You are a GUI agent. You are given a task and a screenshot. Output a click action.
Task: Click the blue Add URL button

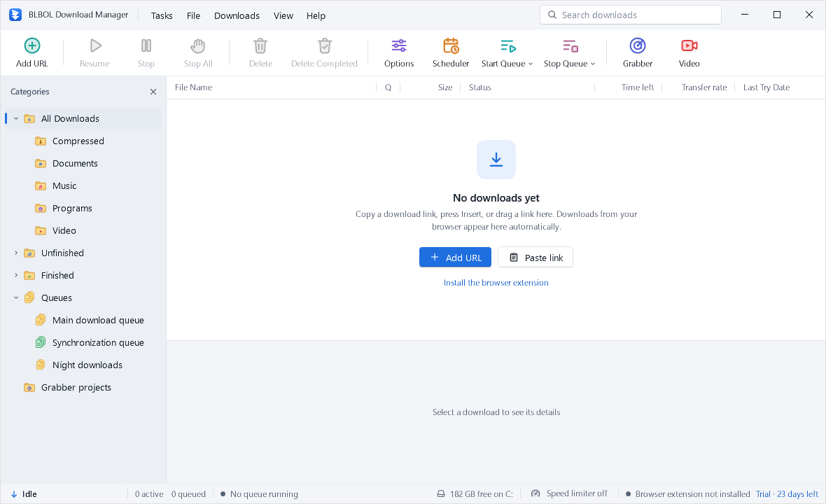[455, 258]
